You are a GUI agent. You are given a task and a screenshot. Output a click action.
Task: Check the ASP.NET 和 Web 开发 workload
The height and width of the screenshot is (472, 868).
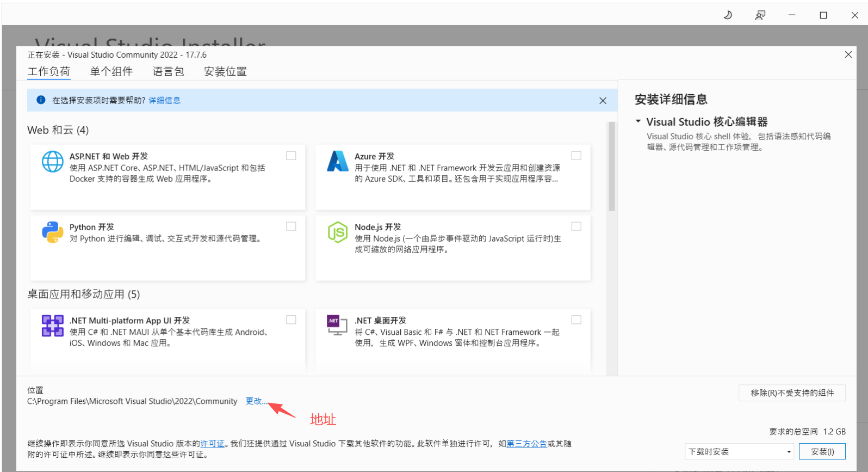coord(292,156)
